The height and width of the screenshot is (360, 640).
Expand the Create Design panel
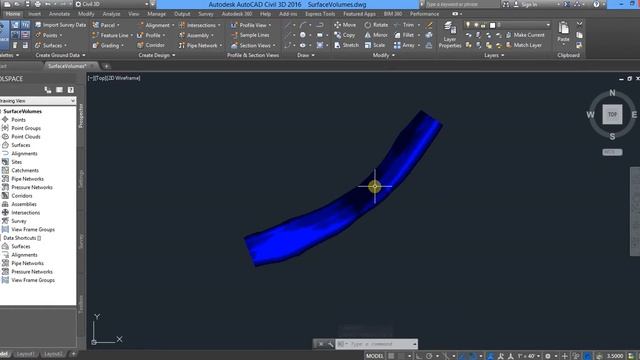tap(157, 55)
